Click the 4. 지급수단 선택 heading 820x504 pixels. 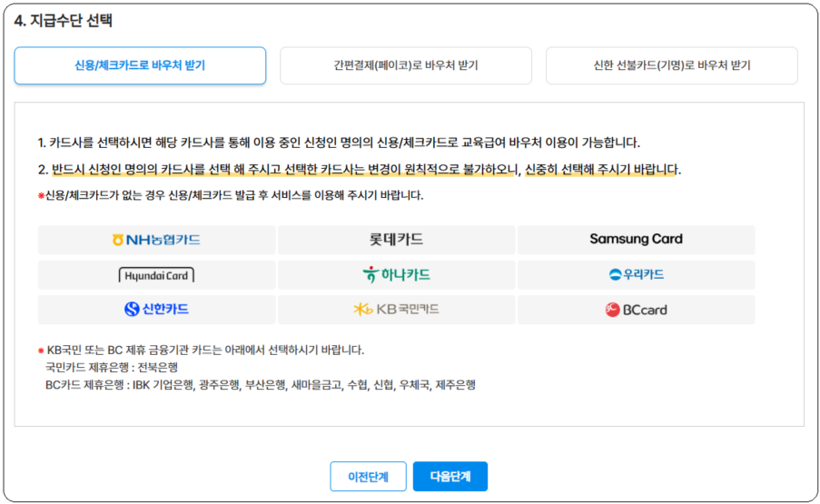click(x=64, y=20)
